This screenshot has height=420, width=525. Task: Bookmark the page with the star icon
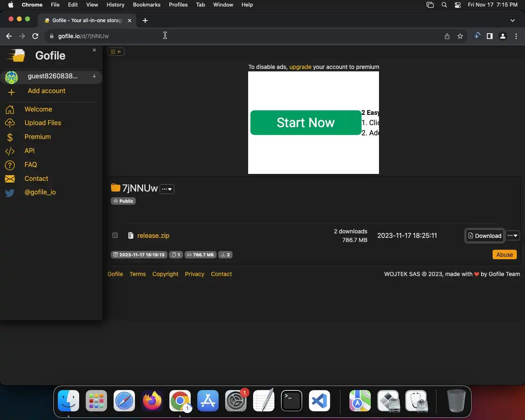(x=460, y=36)
